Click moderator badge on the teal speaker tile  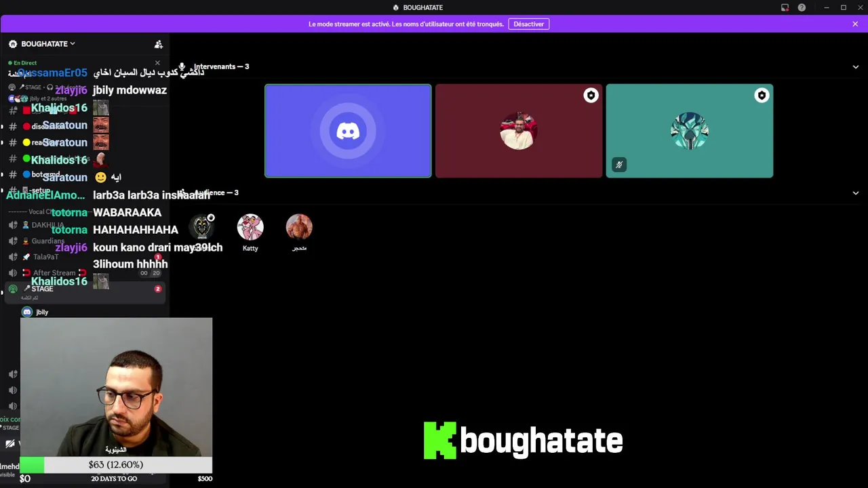(x=762, y=96)
